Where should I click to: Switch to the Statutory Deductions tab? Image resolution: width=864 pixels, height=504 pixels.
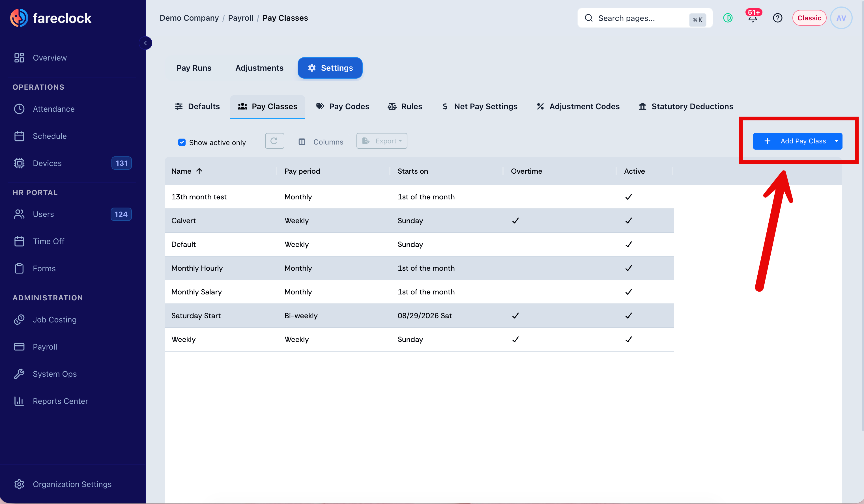pos(686,107)
